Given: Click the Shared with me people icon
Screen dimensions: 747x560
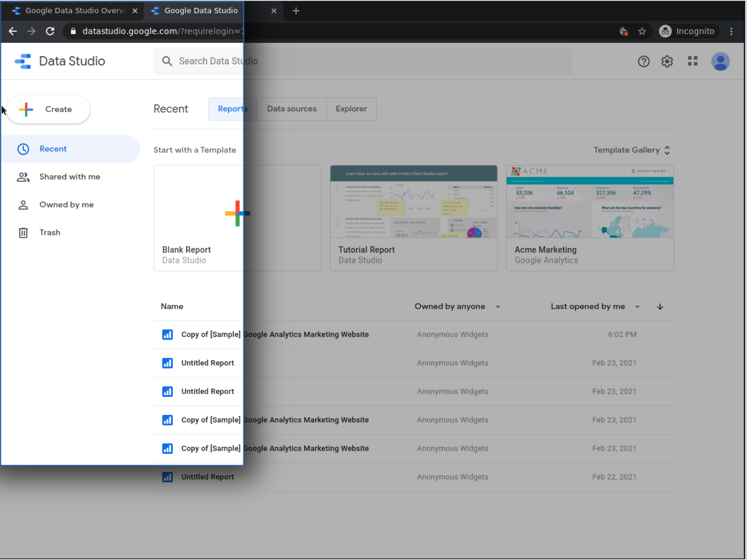Looking at the screenshot, I should pyautogui.click(x=23, y=177).
